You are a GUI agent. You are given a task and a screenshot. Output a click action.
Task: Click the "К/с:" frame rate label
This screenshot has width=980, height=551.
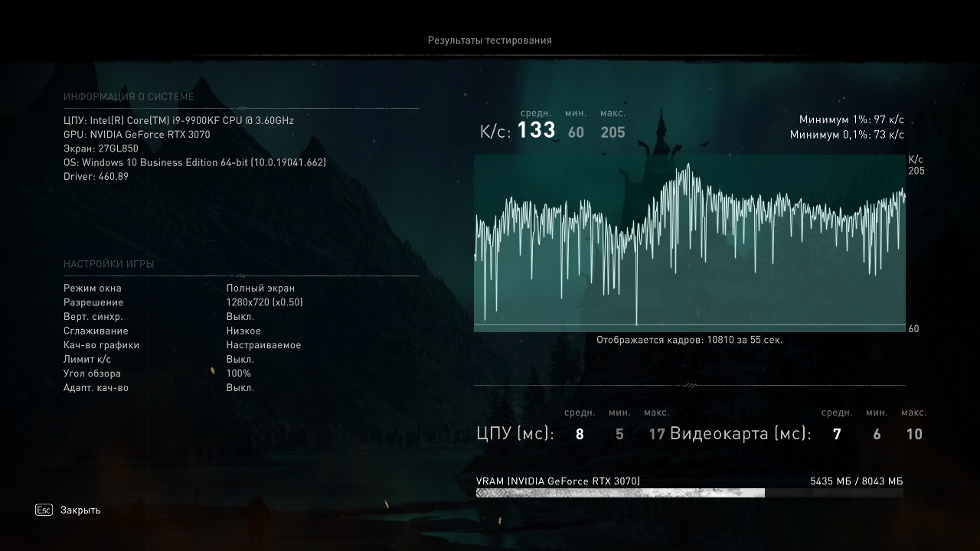click(x=495, y=132)
